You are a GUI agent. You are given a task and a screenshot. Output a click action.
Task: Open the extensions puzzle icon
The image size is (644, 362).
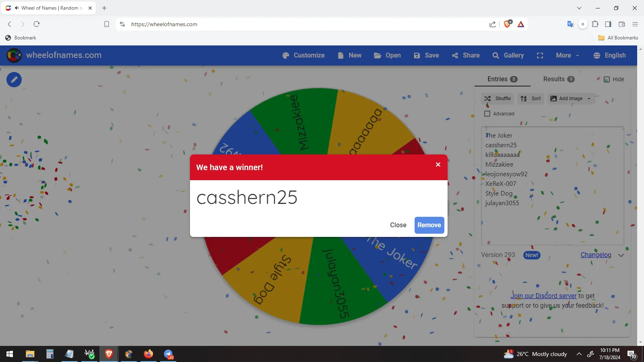click(x=595, y=24)
